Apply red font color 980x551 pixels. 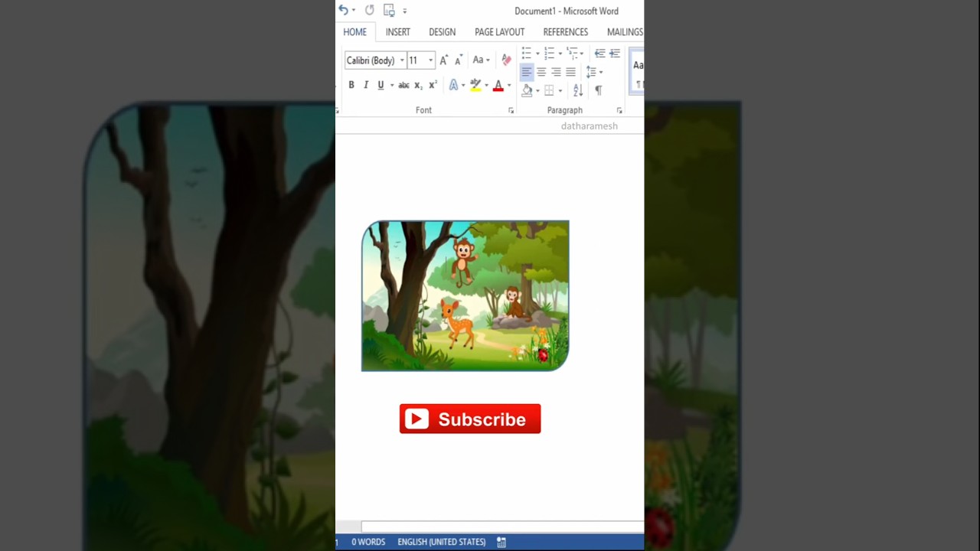(x=498, y=85)
